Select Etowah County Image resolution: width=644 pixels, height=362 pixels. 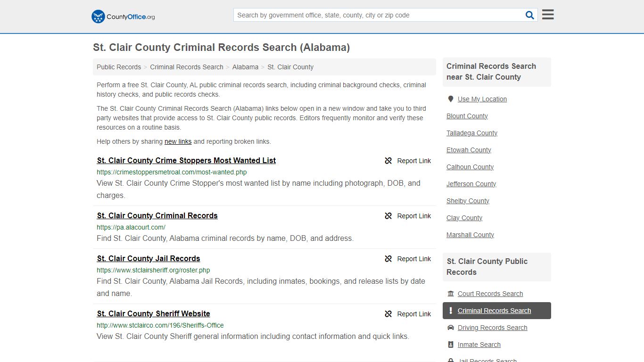tap(469, 150)
